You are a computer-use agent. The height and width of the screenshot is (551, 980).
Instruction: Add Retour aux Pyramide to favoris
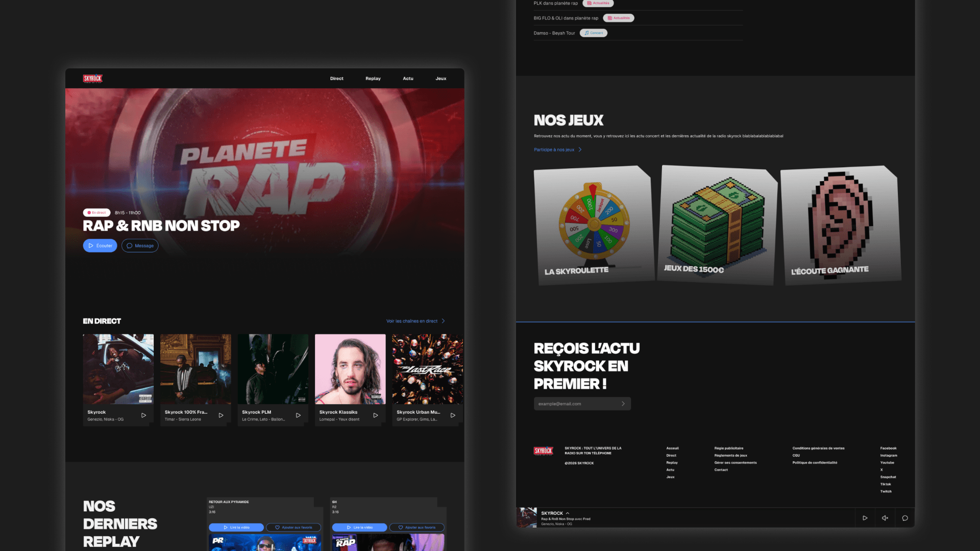(x=293, y=528)
